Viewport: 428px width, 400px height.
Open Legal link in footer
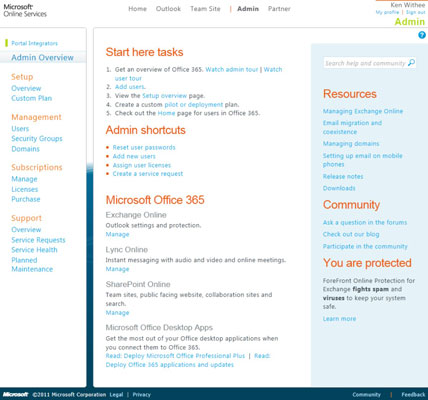tap(116, 395)
